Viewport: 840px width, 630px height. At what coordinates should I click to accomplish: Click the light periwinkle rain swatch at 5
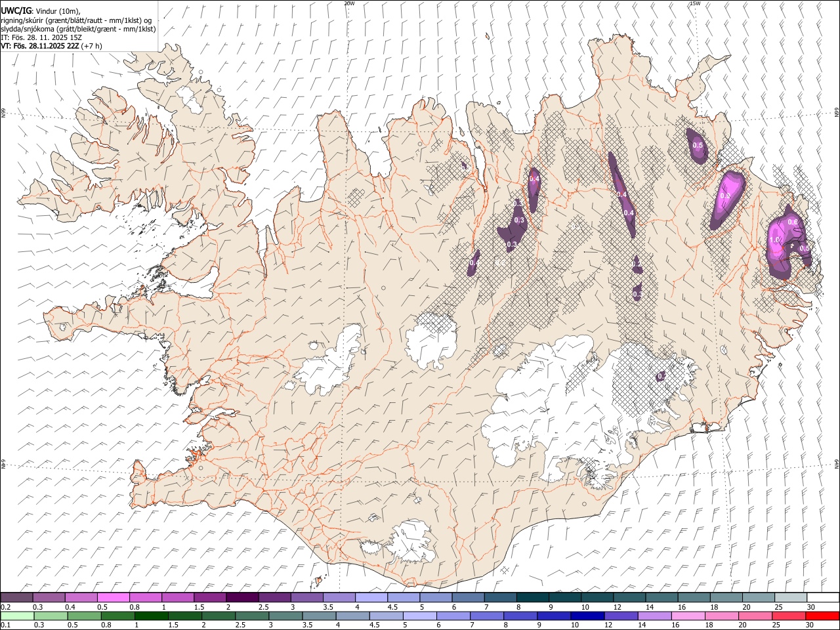tap(419, 616)
